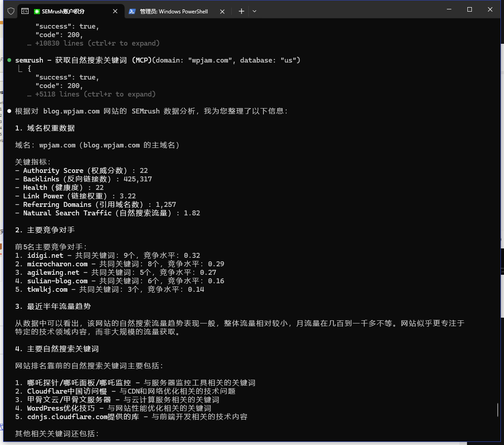
Task: Click the competitor 'idigi.net' row
Action: [107, 256]
